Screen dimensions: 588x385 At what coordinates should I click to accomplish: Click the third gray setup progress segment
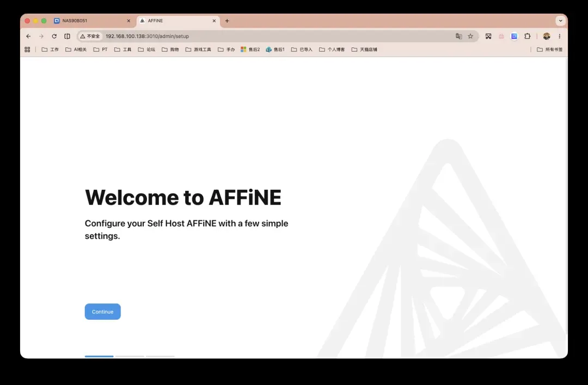[160, 356]
